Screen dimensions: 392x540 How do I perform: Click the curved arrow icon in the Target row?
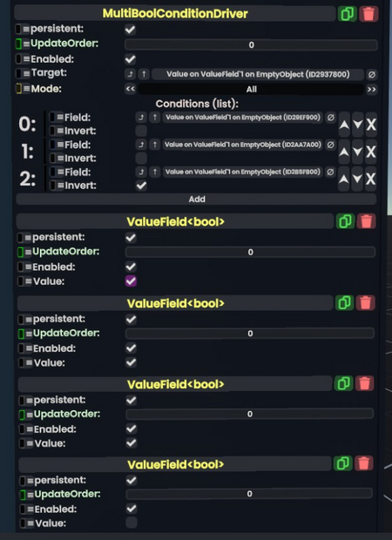(130, 74)
